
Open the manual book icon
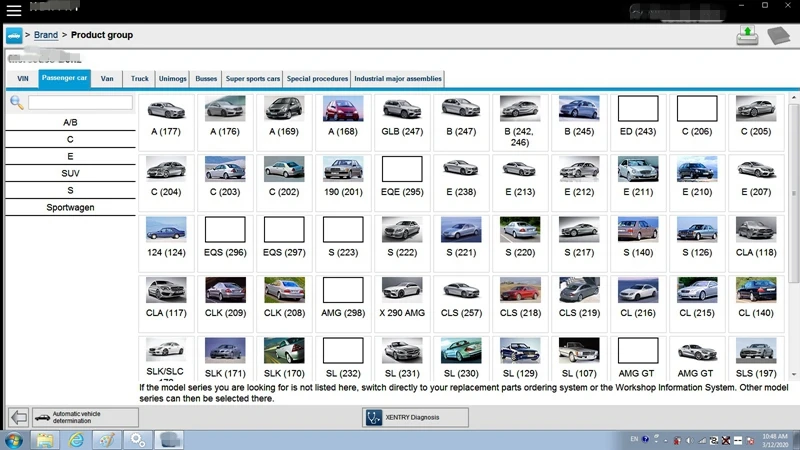[x=780, y=36]
